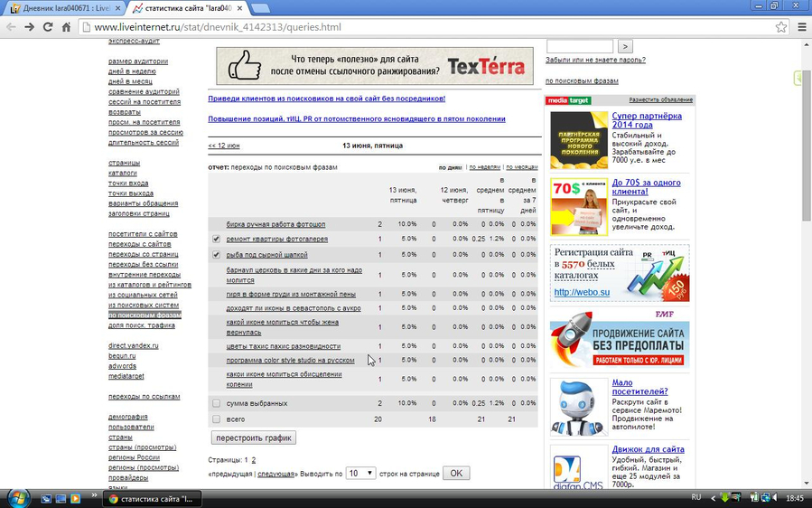This screenshot has height=508, width=812.
Task: Click перестроить график button
Action: [254, 438]
